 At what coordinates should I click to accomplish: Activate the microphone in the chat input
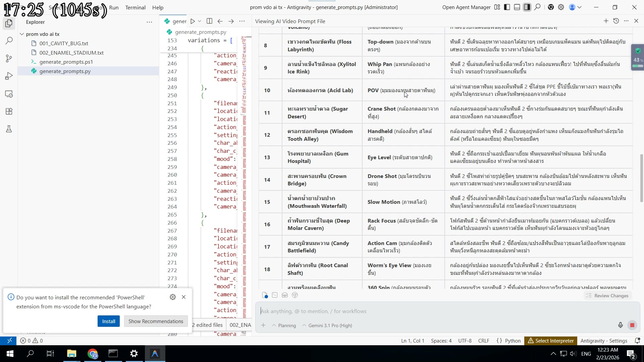[x=620, y=325]
